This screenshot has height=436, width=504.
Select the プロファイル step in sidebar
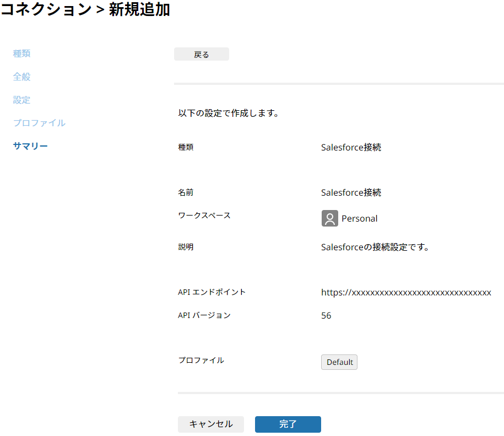39,123
